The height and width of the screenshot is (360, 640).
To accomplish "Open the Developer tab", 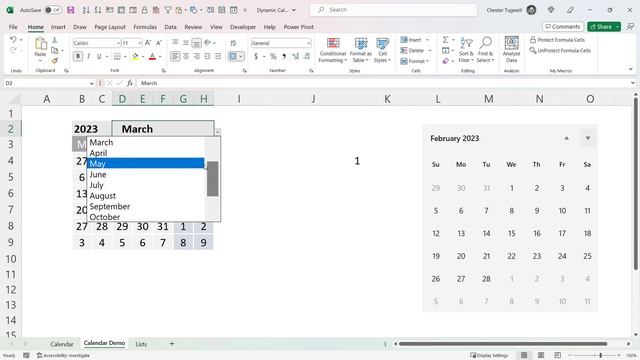I will 243,27.
